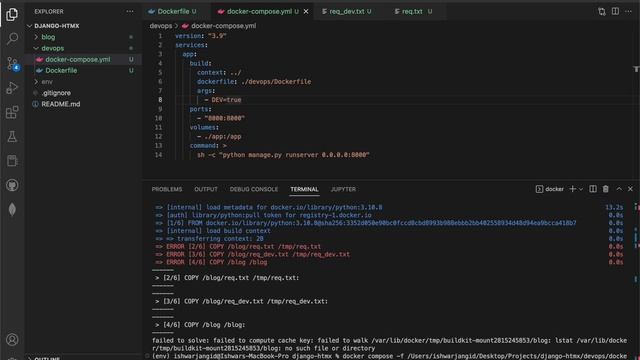
Task: Open .gitignore in the file tree
Action: coord(56,93)
